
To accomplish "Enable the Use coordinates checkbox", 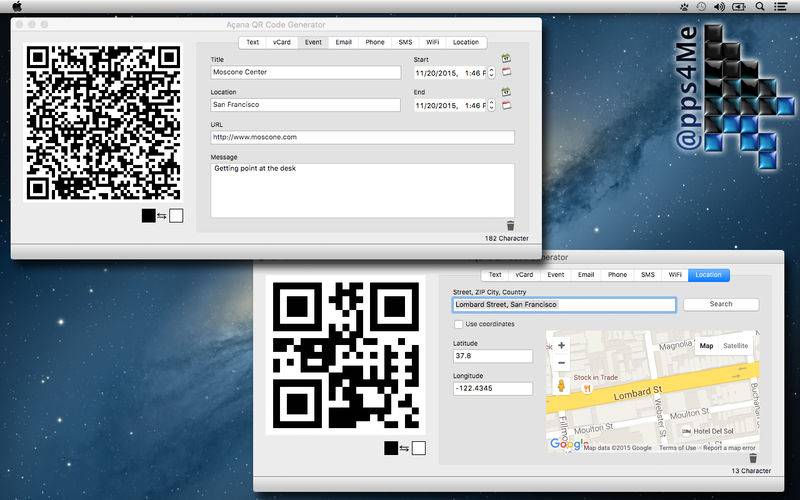I will click(x=458, y=324).
